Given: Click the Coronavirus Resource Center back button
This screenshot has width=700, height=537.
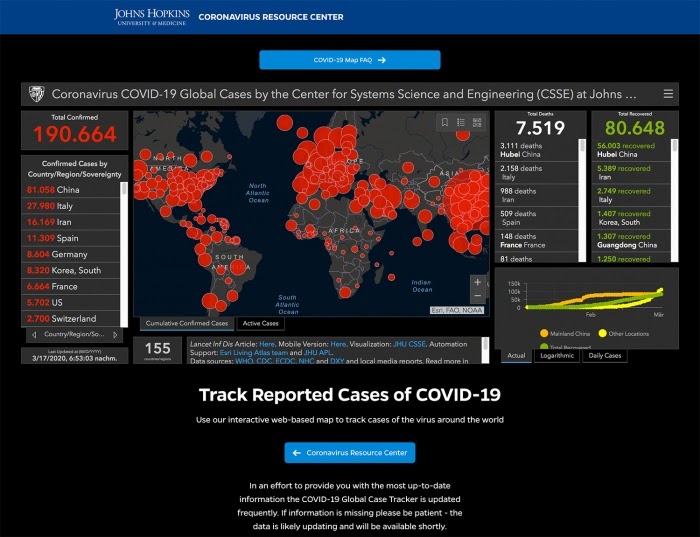Looking at the screenshot, I should click(350, 453).
